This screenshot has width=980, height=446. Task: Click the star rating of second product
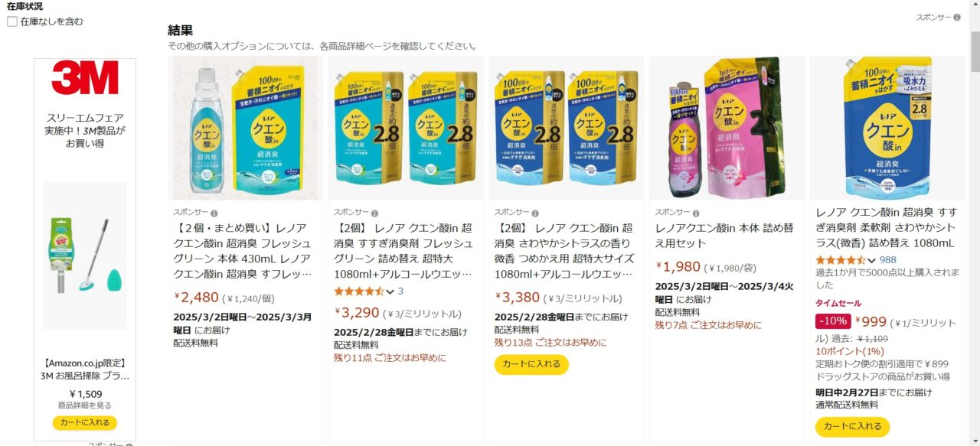click(x=359, y=291)
